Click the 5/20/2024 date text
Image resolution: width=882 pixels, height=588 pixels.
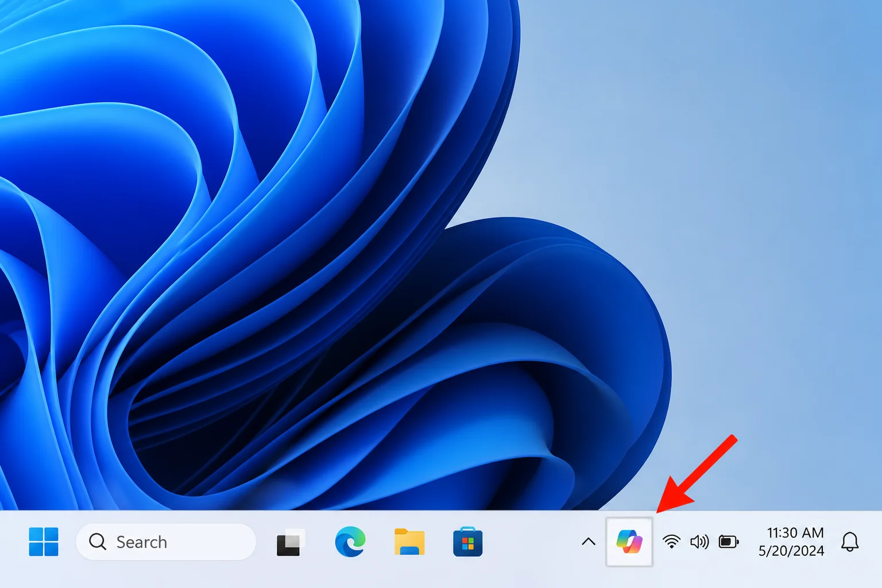[x=791, y=551]
